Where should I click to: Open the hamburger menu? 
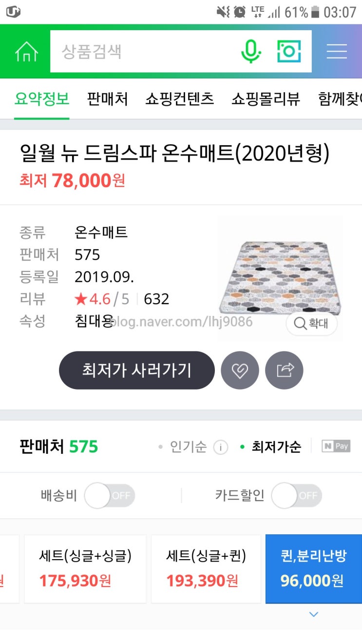coord(337,51)
